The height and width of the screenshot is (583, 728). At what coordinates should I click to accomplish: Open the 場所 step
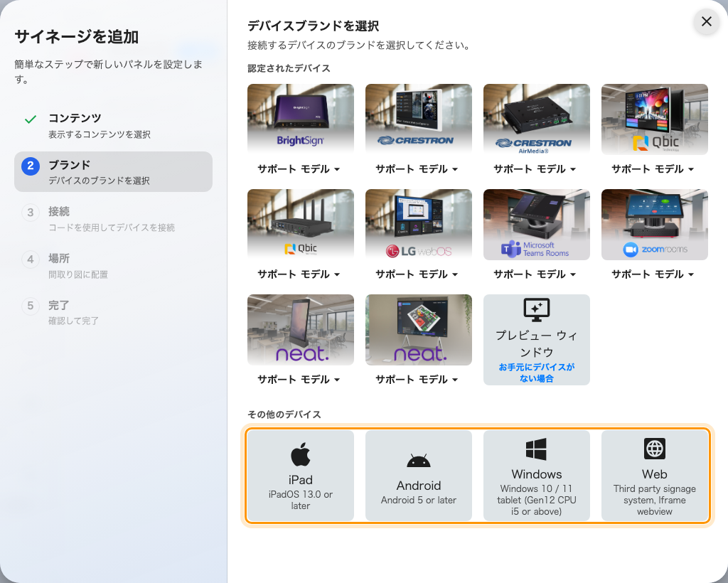(x=113, y=265)
